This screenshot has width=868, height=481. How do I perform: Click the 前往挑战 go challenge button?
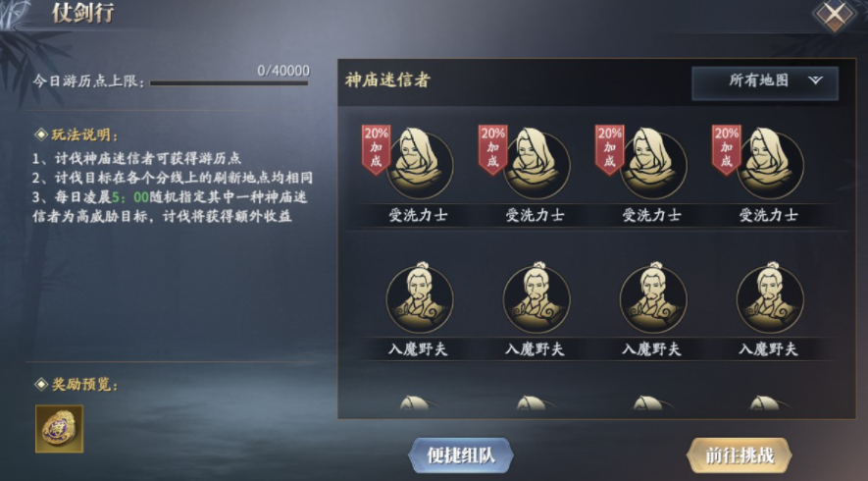tap(739, 455)
